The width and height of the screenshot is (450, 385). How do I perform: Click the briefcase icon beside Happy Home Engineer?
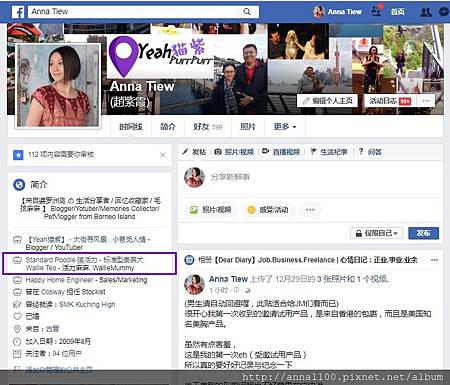tap(17, 280)
